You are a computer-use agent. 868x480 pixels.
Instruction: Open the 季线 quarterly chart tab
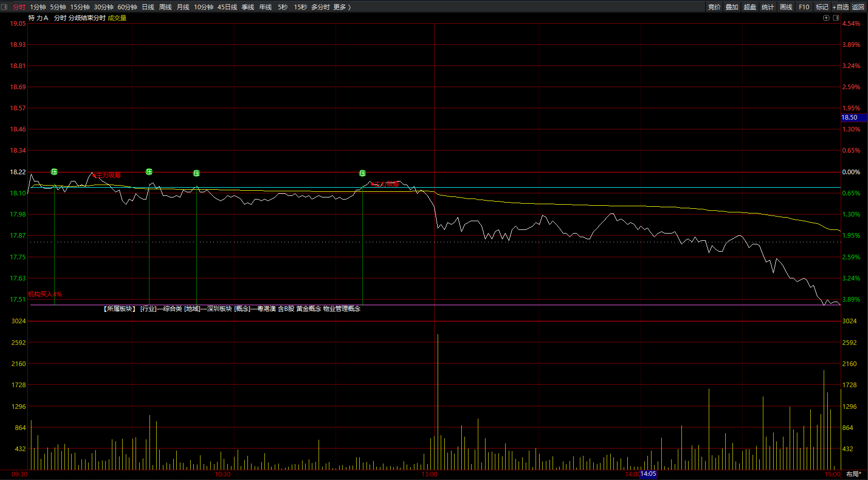(x=248, y=7)
